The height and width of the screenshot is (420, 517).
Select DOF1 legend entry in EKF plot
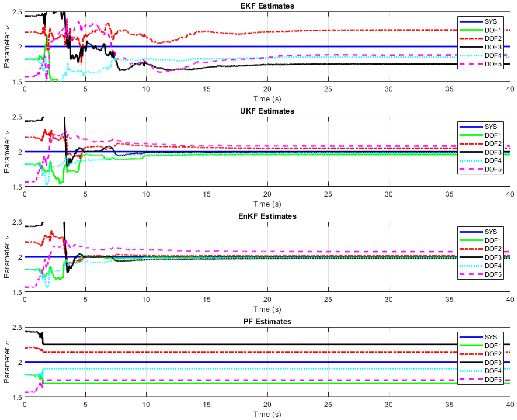pos(493,30)
